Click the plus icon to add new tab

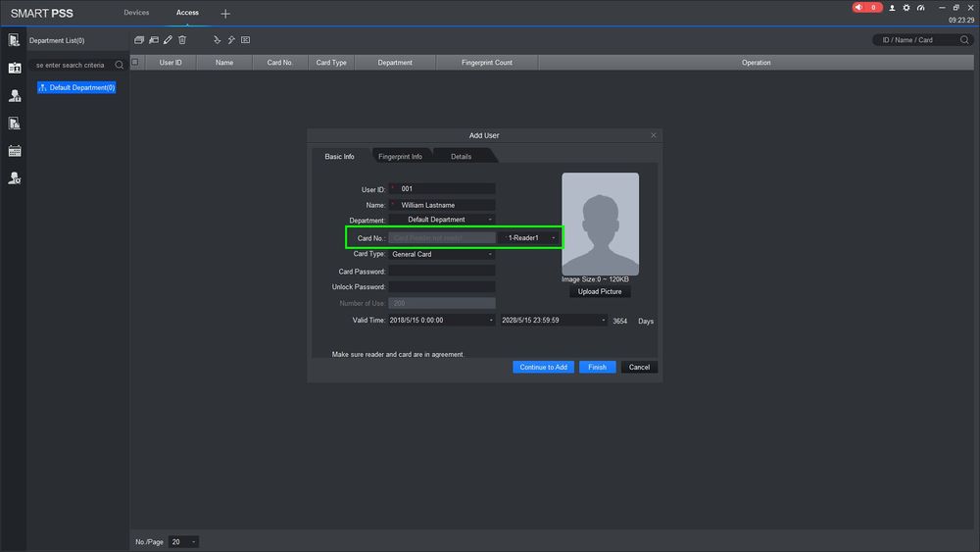click(x=225, y=14)
